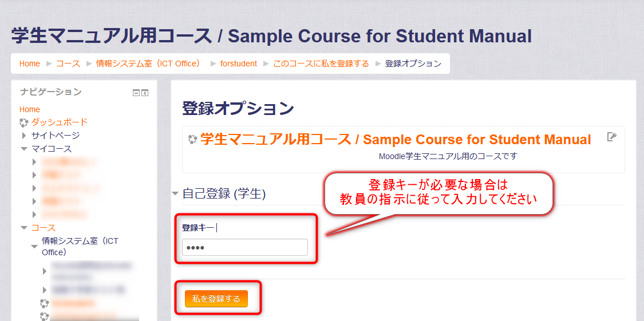This screenshot has height=321, width=644.
Task: Click the course icon before the orange course title
Action: click(193, 140)
